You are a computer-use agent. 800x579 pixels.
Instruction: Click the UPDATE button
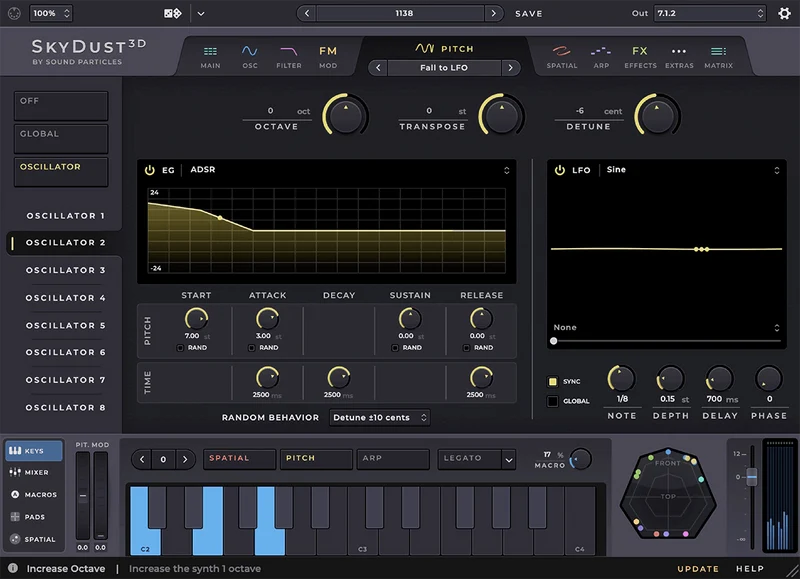coord(697,568)
